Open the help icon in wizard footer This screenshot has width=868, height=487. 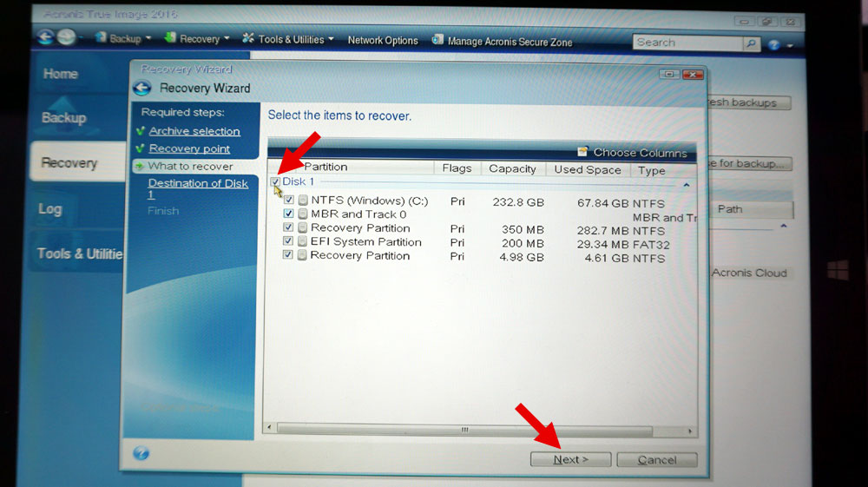pyautogui.click(x=141, y=453)
